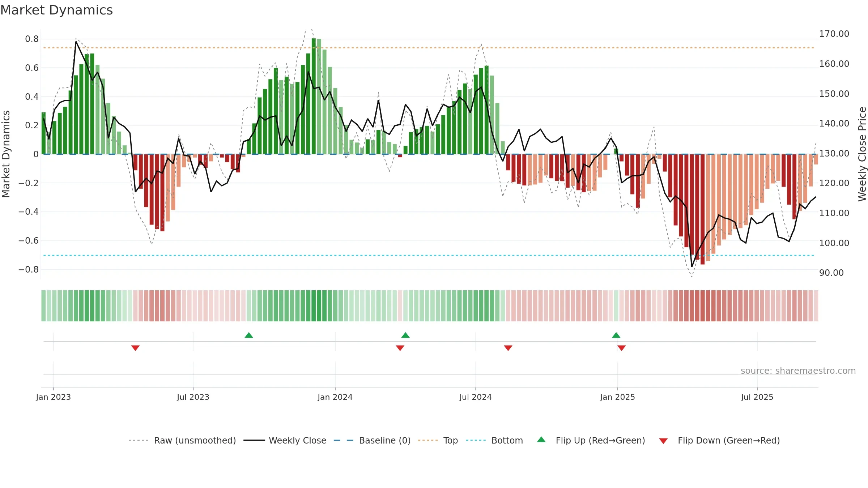Image resolution: width=868 pixels, height=488 pixels.
Task: Click the Jan 2024 axis label
Action: (335, 397)
